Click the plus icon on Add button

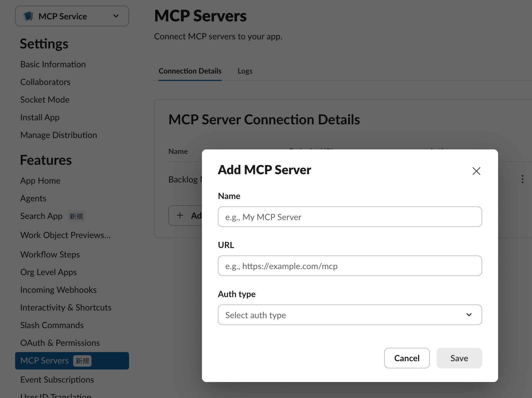(x=180, y=215)
